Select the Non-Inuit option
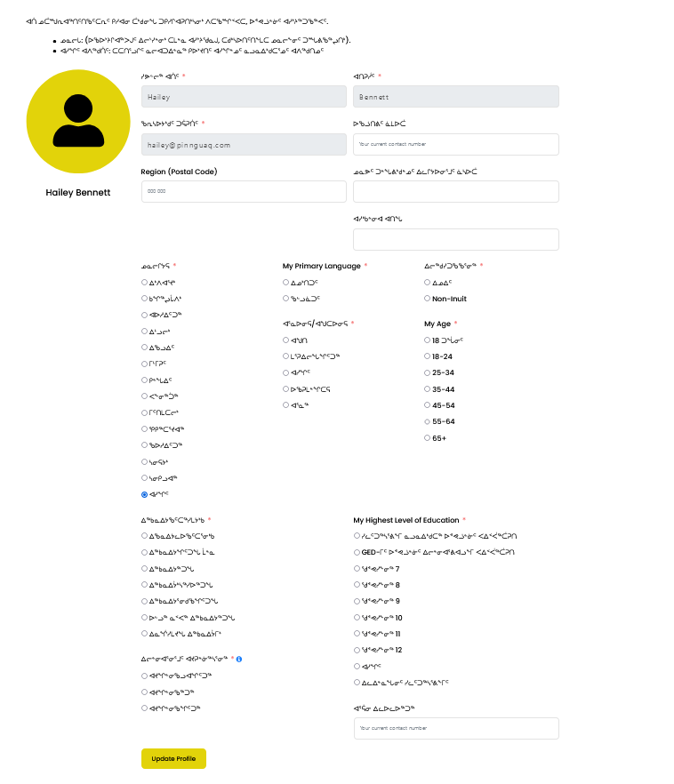674x784 pixels. (428, 299)
